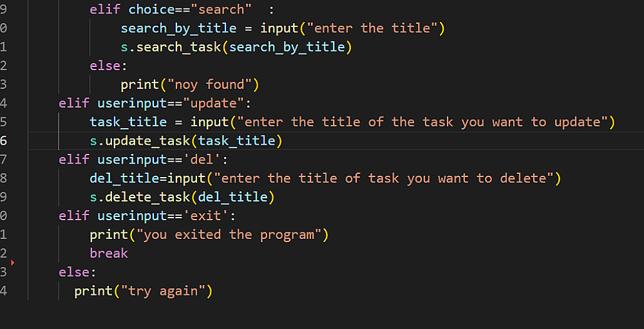Click the highlighted current line number 6
The height and width of the screenshot is (329, 644).
(4, 140)
